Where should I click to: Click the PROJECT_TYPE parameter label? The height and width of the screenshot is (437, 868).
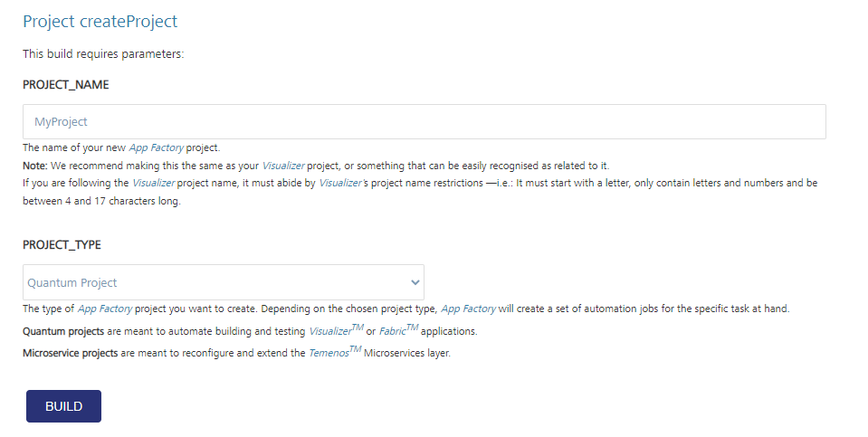(62, 244)
